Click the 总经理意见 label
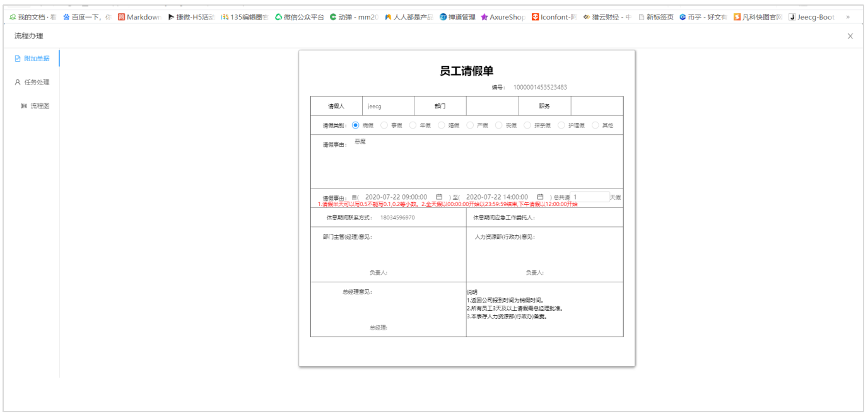 tap(357, 292)
